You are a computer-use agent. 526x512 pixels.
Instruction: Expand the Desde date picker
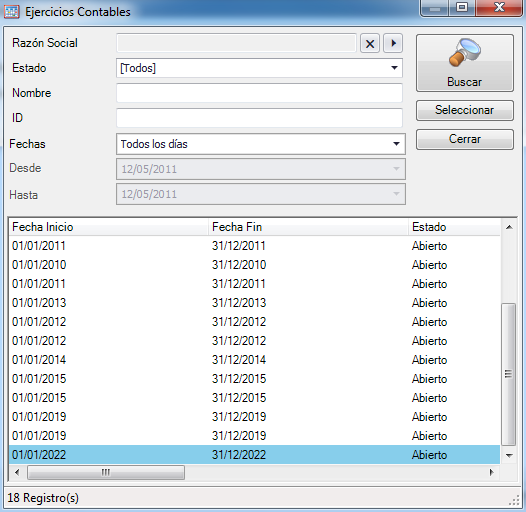396,169
